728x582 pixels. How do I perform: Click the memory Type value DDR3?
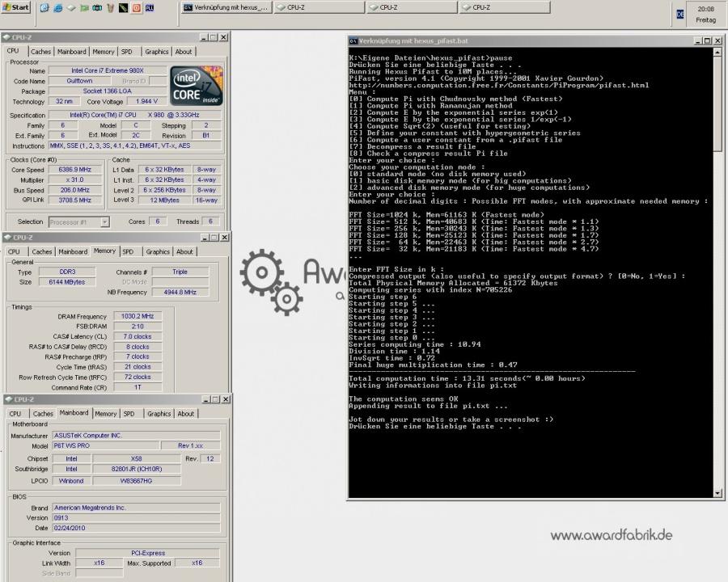[67, 272]
